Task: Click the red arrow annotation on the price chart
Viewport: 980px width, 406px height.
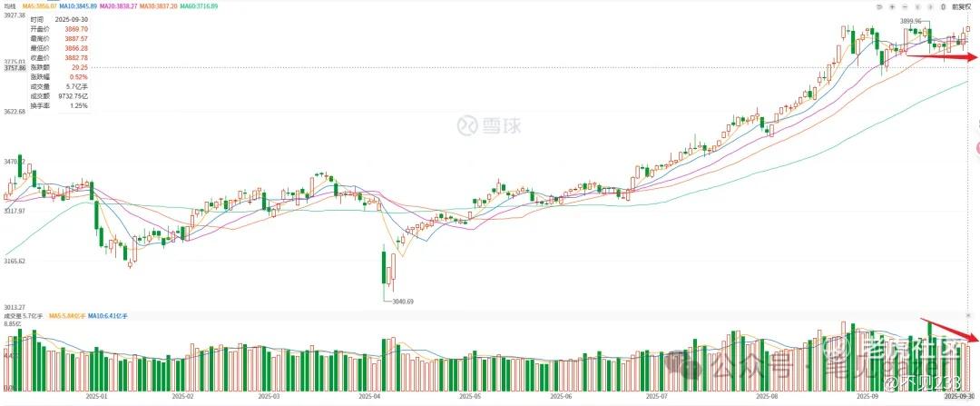Action: pyautogui.click(x=943, y=57)
